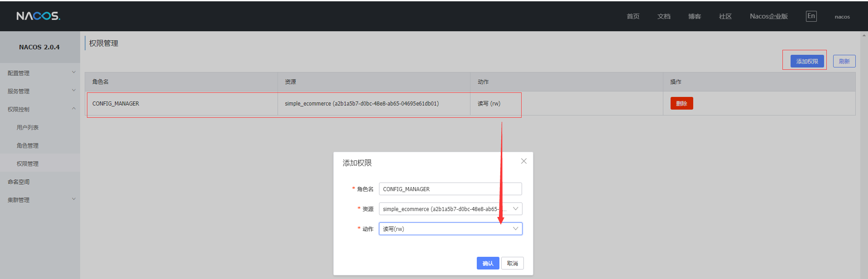The height and width of the screenshot is (279, 868).
Task: Switch language with the En icon
Action: pos(811,16)
